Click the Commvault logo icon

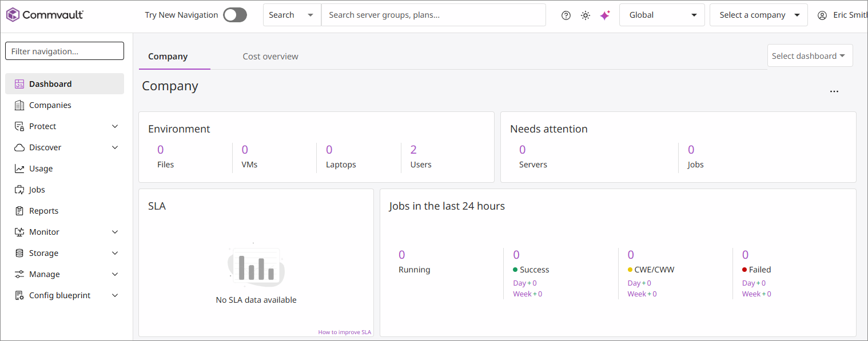coord(13,15)
